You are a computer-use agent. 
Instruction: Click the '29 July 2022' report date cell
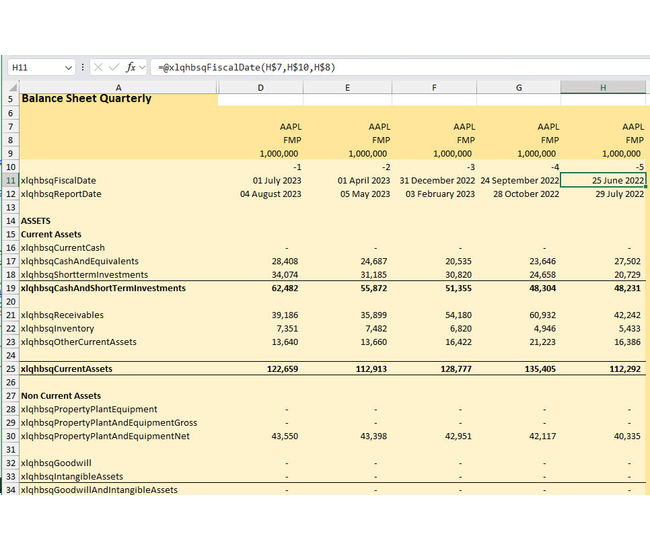[x=604, y=194]
